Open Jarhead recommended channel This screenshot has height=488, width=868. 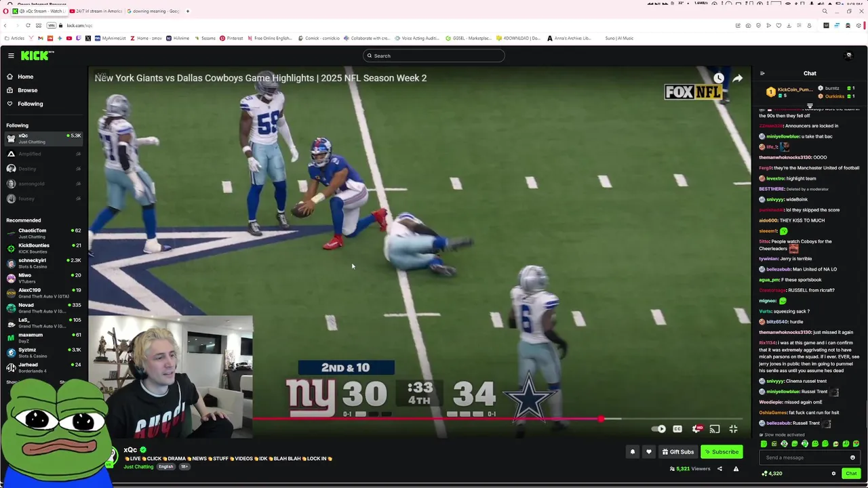[x=43, y=367]
